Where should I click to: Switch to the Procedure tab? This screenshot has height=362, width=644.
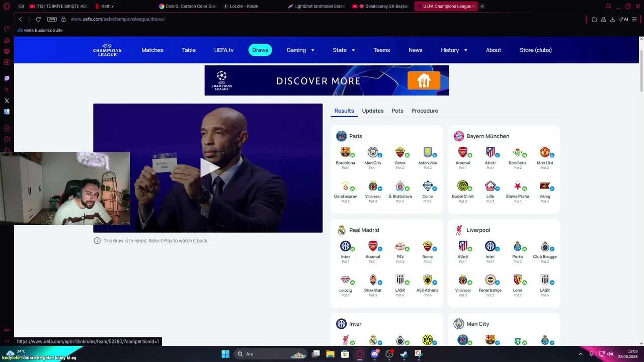pyautogui.click(x=425, y=111)
